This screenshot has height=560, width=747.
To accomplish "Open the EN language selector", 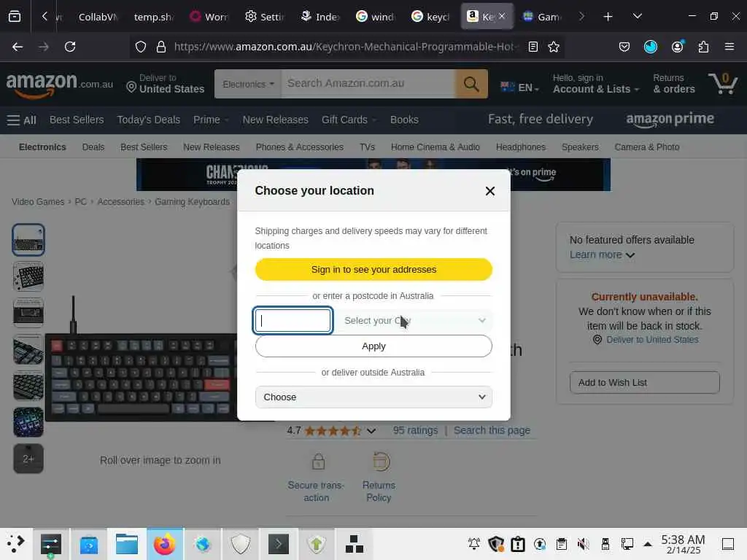I will (x=519, y=87).
